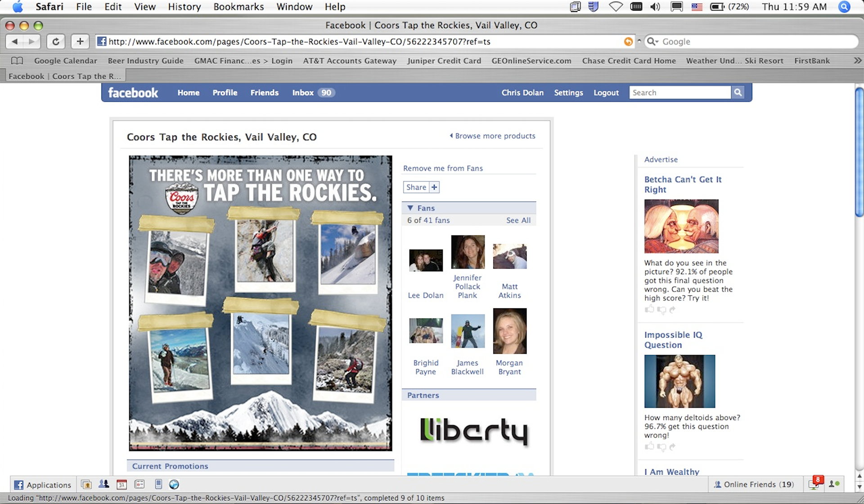Show hidden bookmarks with the double chevron

[x=857, y=60]
